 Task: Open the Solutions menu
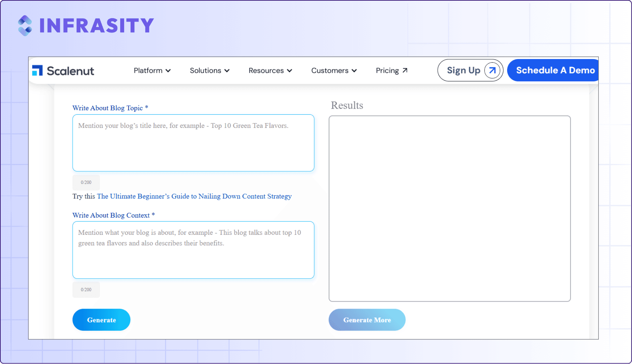pos(210,71)
